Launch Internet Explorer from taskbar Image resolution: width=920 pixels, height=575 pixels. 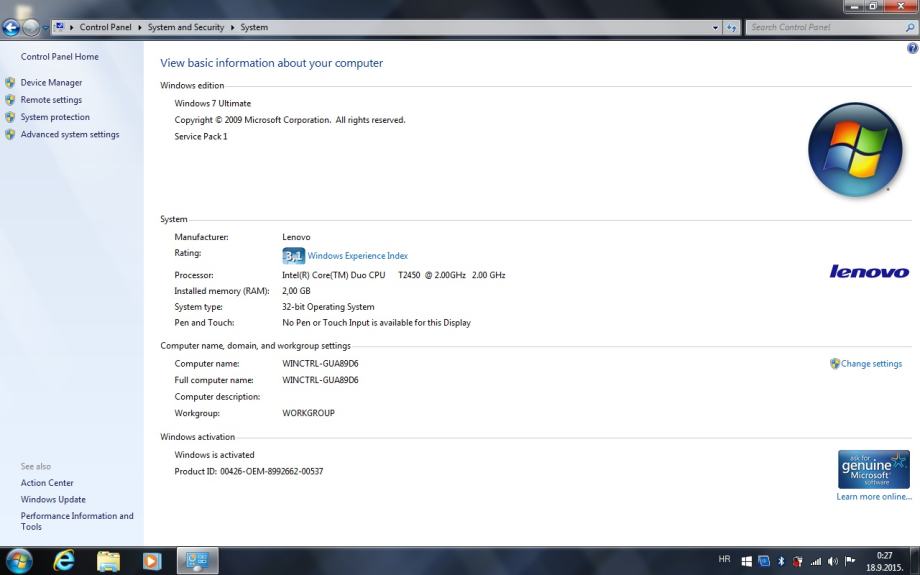coord(63,561)
